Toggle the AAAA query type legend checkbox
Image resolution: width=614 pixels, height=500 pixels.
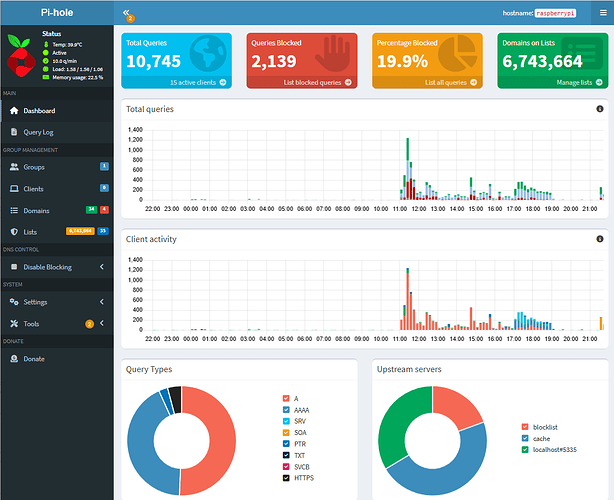286,411
